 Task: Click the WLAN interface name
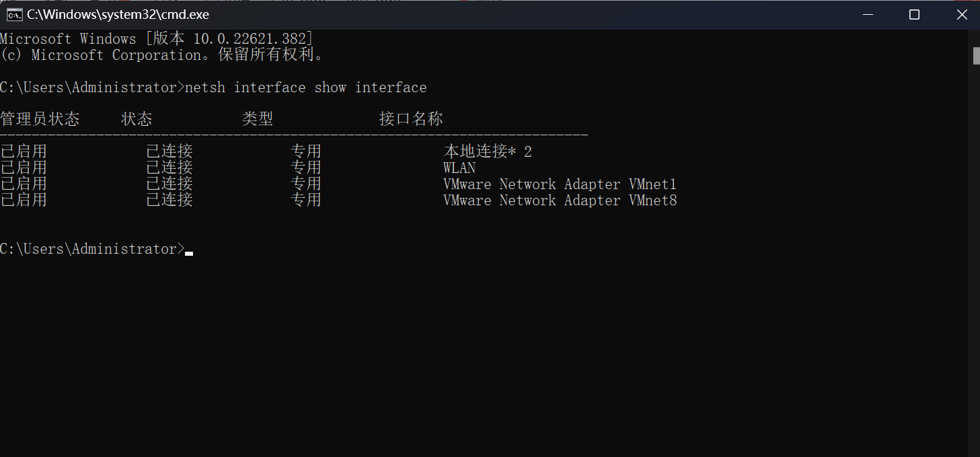(459, 168)
